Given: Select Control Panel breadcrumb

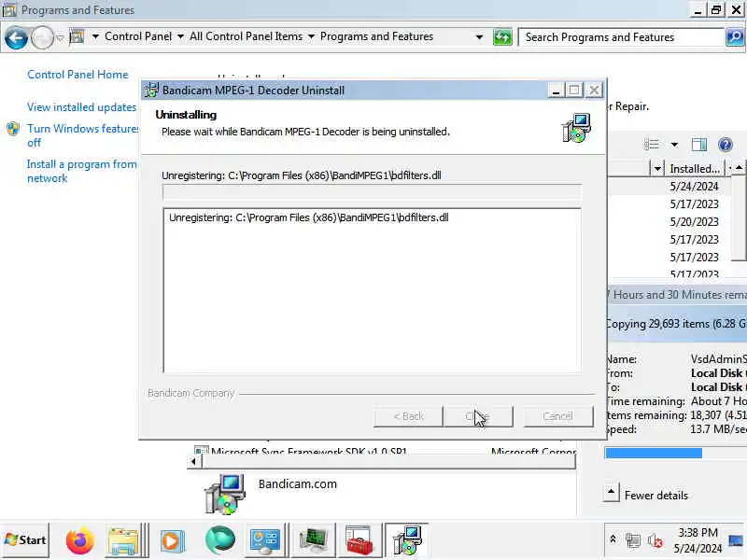Looking at the screenshot, I should point(138,36).
